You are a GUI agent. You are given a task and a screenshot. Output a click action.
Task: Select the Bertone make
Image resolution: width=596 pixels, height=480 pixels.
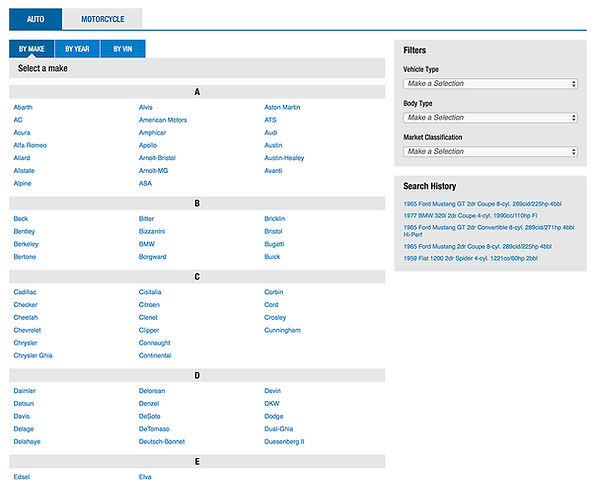tap(25, 257)
